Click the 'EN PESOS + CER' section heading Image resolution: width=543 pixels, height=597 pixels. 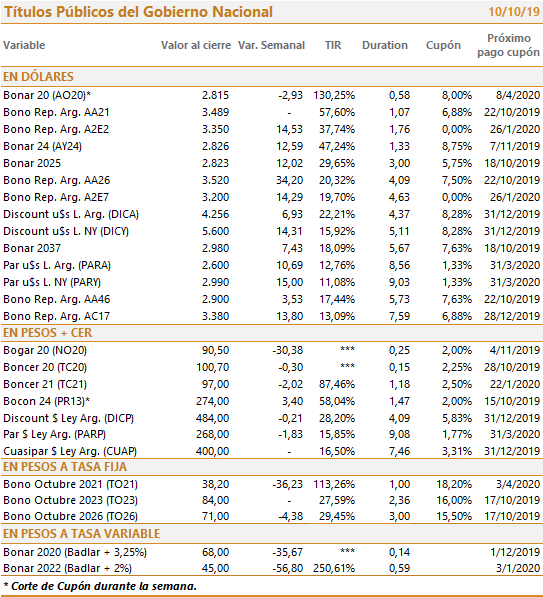47,333
